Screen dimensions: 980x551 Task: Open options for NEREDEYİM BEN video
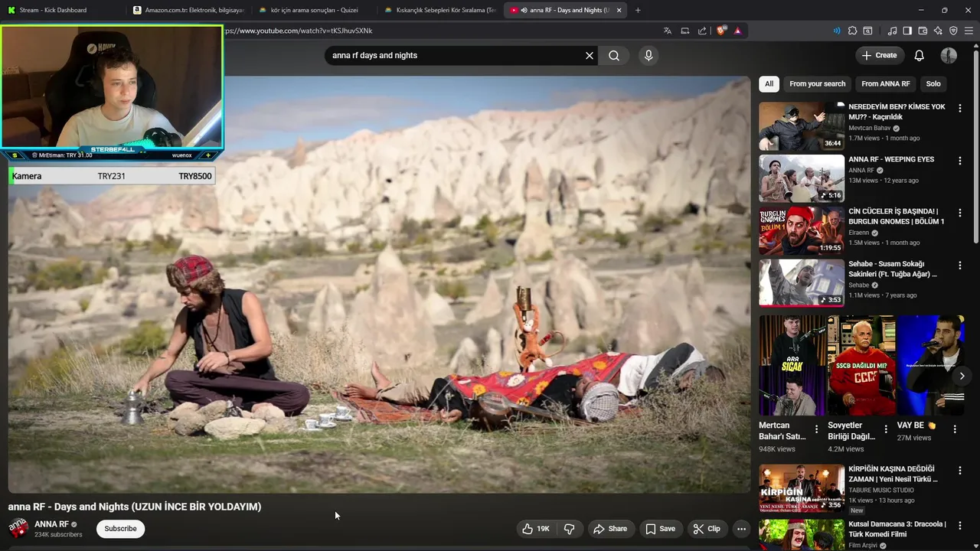(x=959, y=108)
